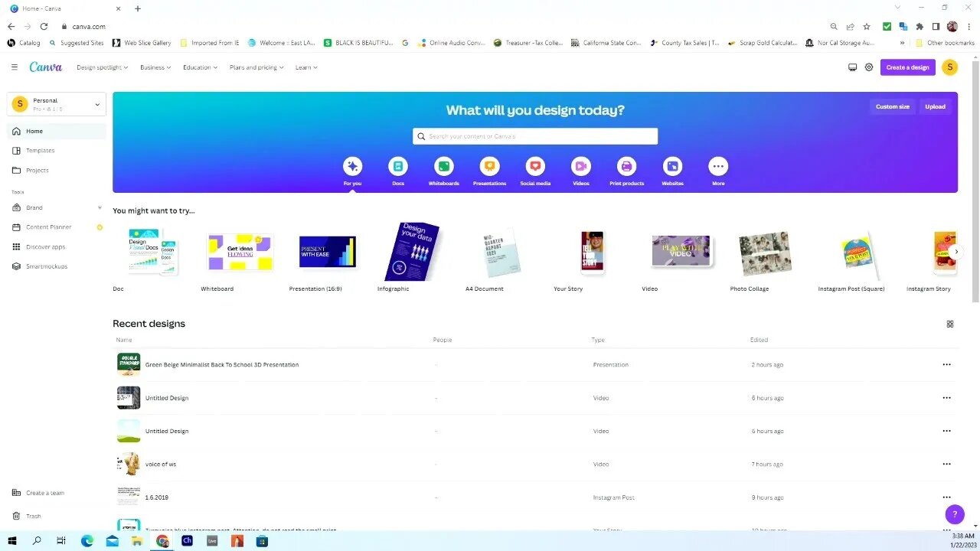Open options for Green Beige Minimalist presentation

(x=946, y=365)
